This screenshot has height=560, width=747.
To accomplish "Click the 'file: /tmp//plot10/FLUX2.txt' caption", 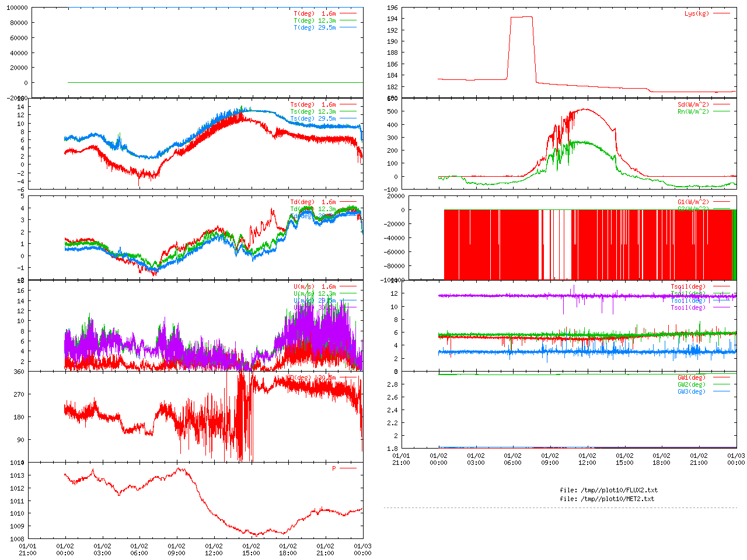I will (x=609, y=490).
